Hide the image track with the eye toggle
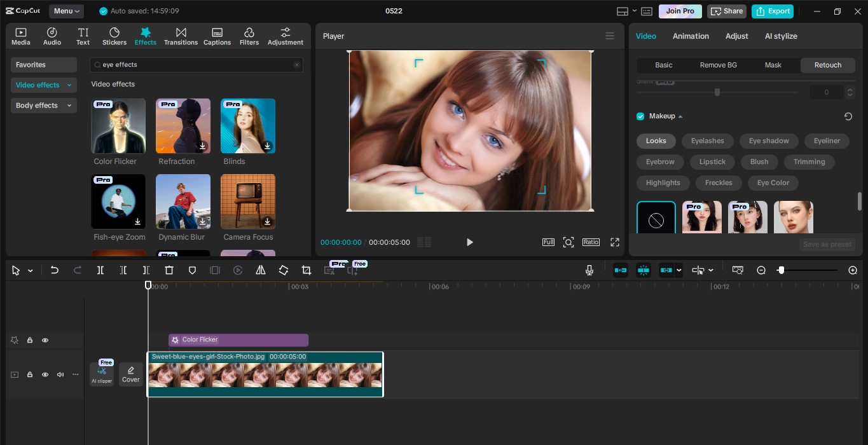The width and height of the screenshot is (868, 445). pyautogui.click(x=45, y=374)
